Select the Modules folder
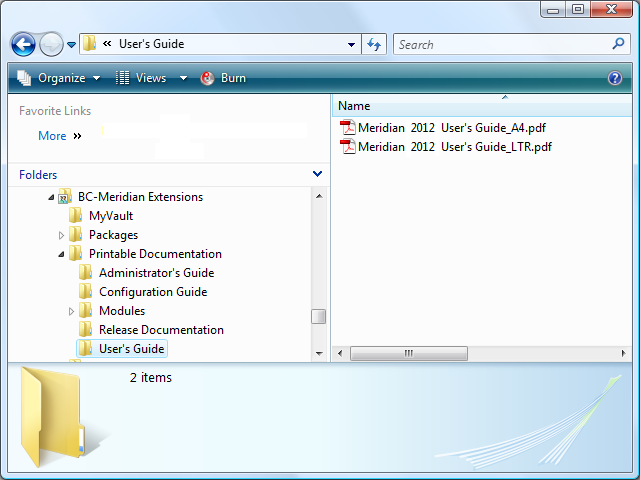The image size is (640, 480). (122, 311)
